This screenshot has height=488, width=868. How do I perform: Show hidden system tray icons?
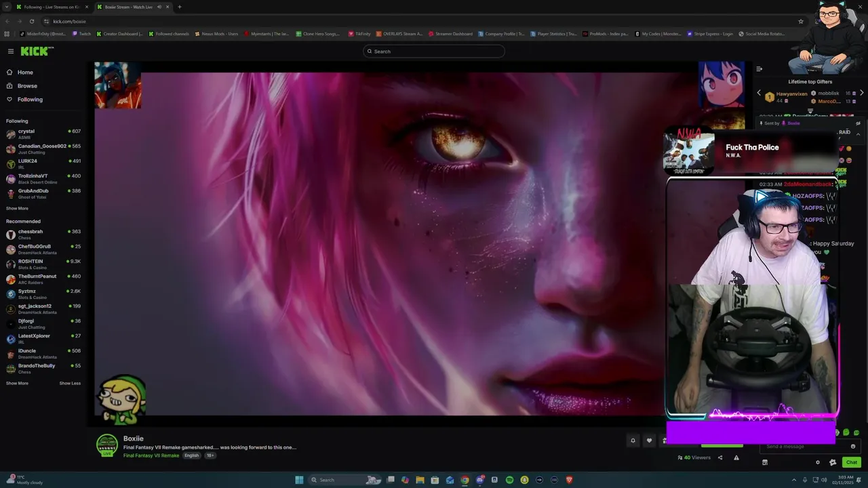[x=794, y=480]
